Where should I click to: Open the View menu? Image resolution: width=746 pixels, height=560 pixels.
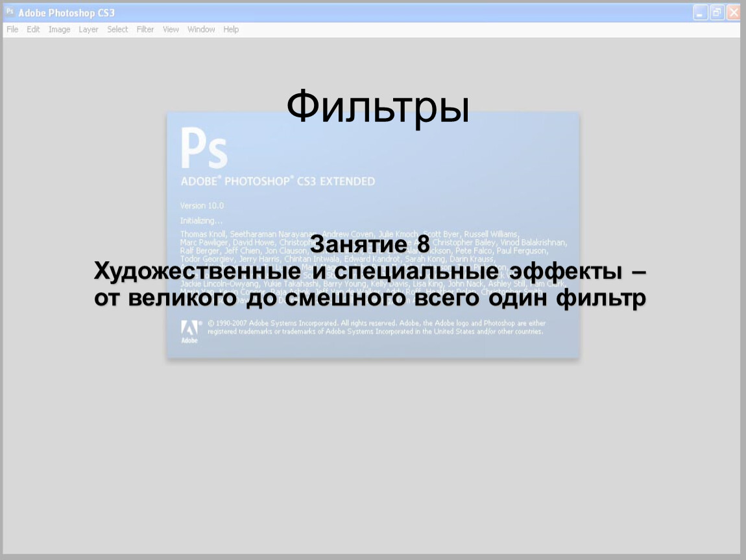[x=171, y=29]
